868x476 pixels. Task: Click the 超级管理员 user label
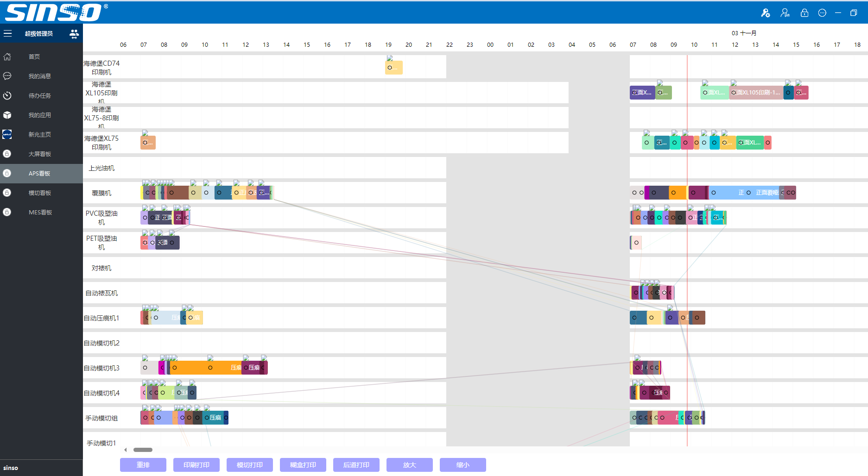pos(39,33)
